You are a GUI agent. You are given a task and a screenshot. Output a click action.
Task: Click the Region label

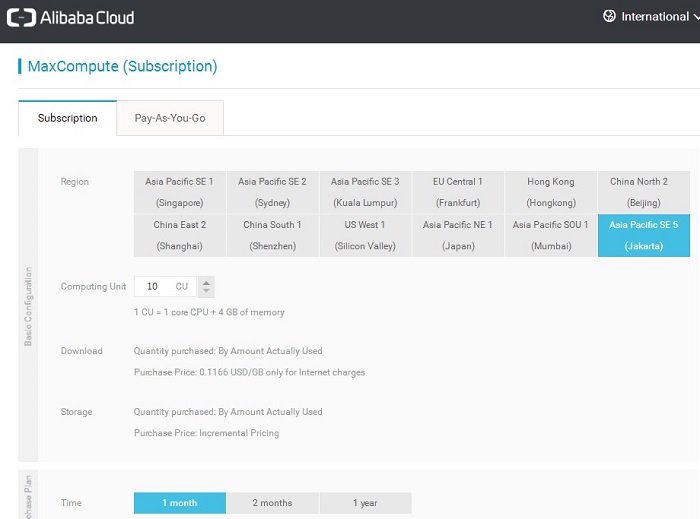[x=75, y=182]
